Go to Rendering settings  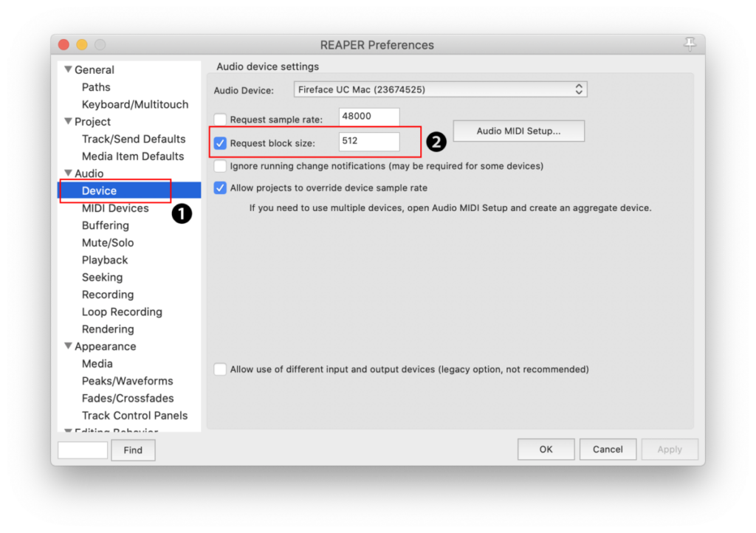(108, 329)
